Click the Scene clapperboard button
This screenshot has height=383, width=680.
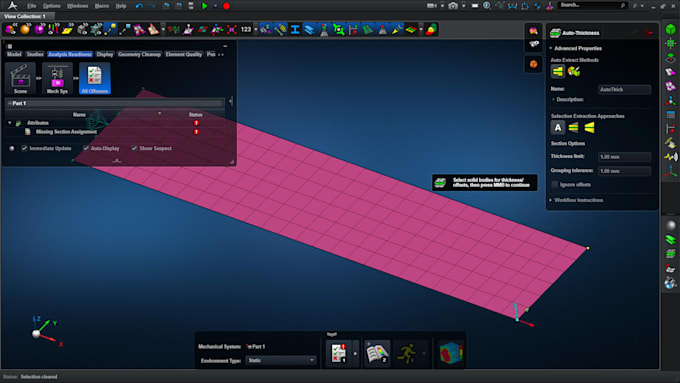tap(20, 79)
